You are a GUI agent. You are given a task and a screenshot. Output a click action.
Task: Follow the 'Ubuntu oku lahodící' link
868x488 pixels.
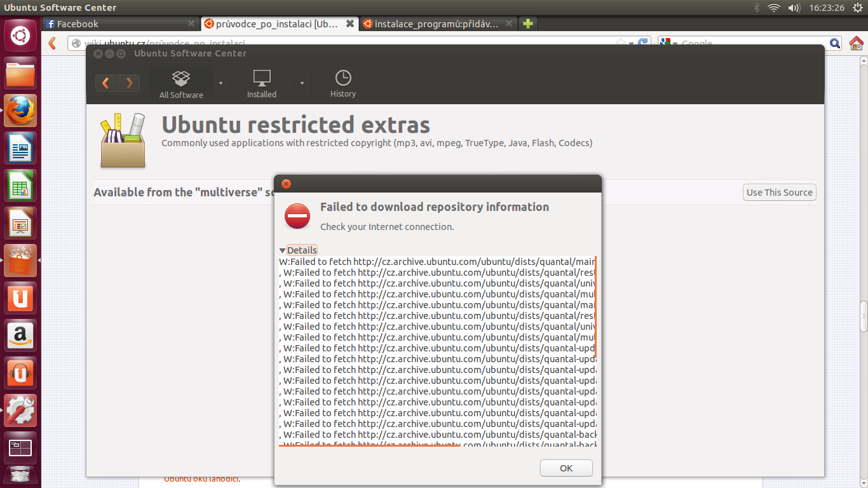click(201, 480)
